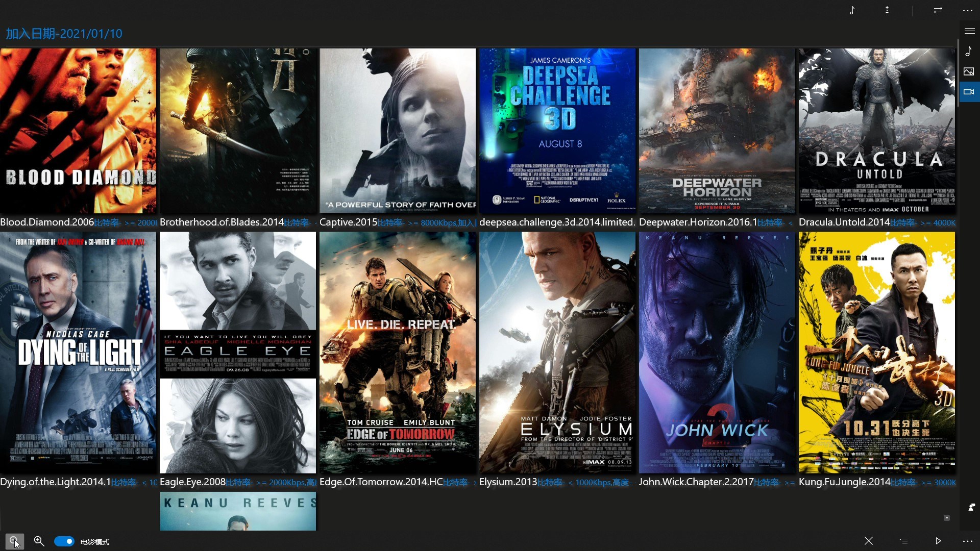Expand the hamburger menu in sidebar
Screen dimensions: 980x551
969,31
